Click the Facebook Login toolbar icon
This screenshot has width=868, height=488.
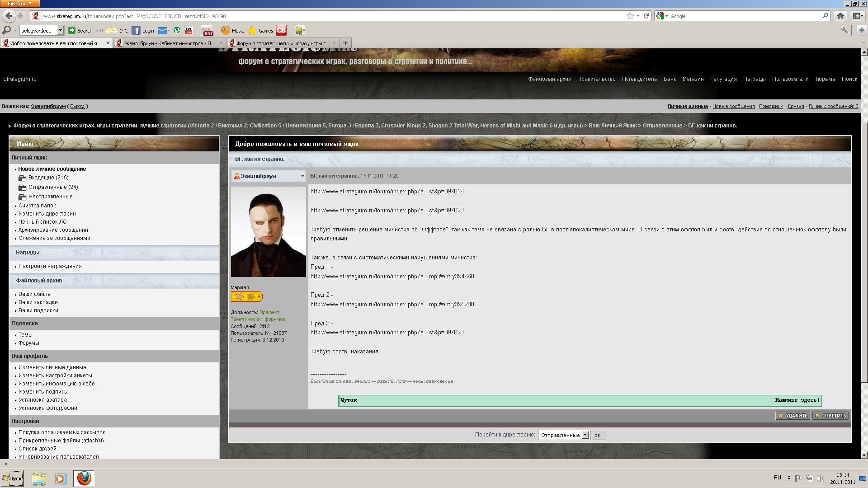(136, 30)
